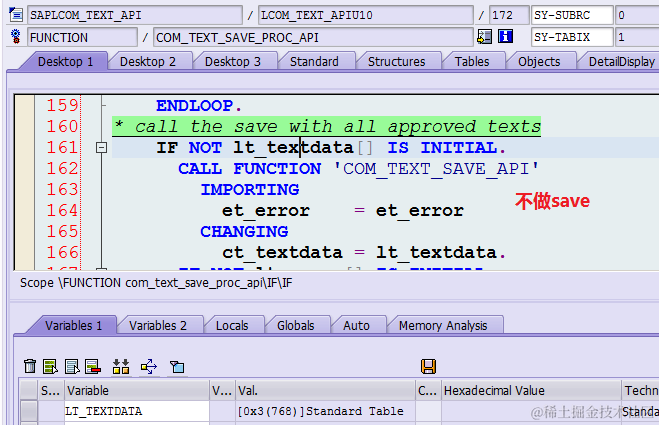Collapse the IF block at line 161
Viewport: 659px width, 425px height.
tap(101, 148)
